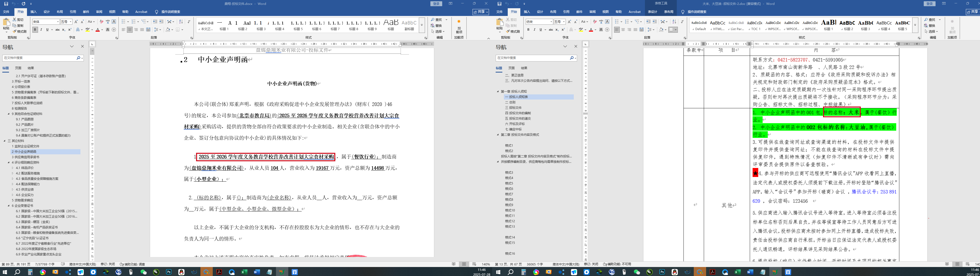Open the 宋体 font name dropdown in left window
This screenshot has width=980, height=276.
point(58,22)
